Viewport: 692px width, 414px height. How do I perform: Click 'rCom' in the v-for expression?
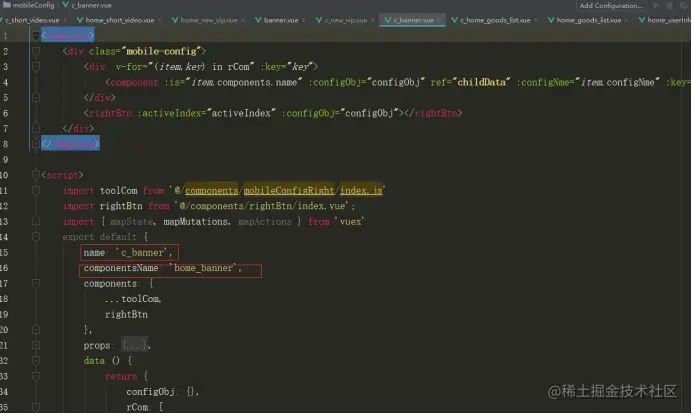pos(238,67)
